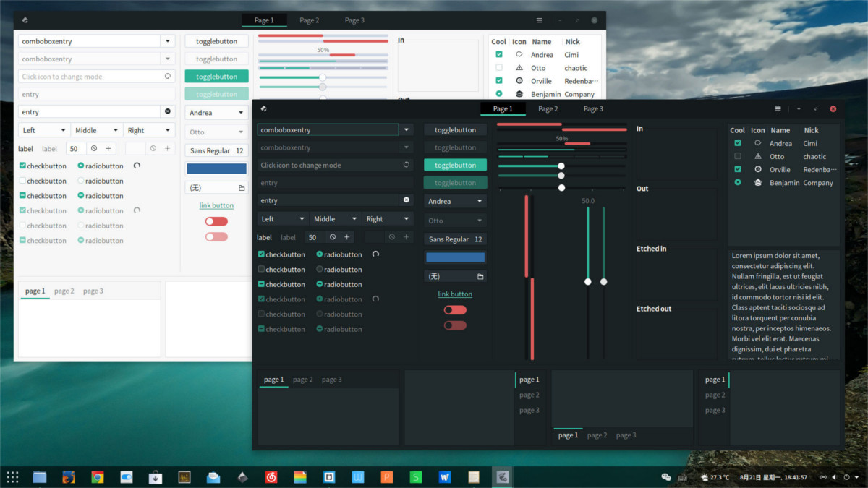
Task: Open the Andrea combobox
Action: [x=454, y=200]
